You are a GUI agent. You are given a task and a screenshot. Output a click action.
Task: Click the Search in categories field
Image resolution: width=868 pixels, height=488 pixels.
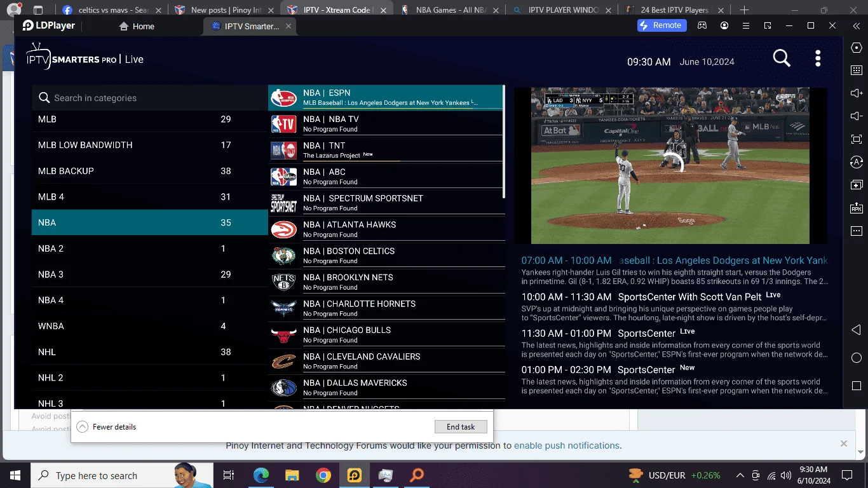[150, 98]
